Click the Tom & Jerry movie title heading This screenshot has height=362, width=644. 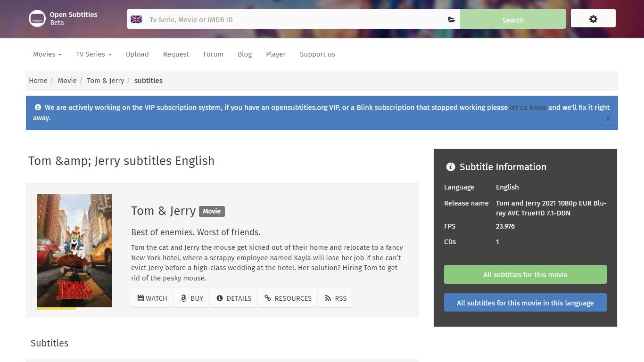click(x=163, y=211)
